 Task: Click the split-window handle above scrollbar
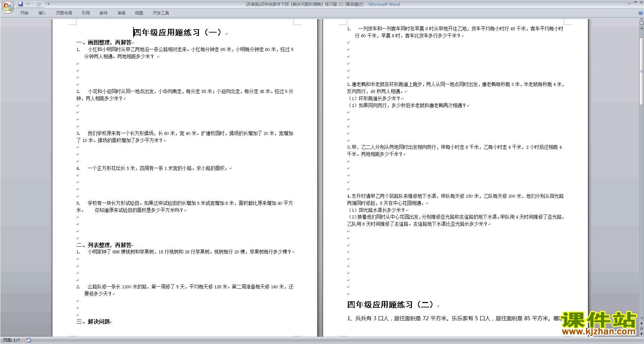pyautogui.click(x=641, y=19)
